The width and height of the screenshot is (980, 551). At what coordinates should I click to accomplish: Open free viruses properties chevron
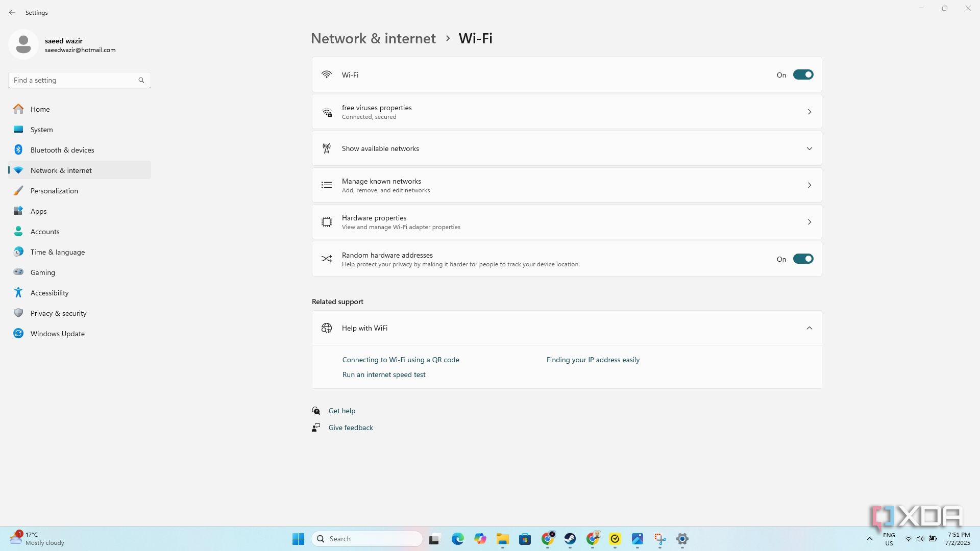(x=810, y=112)
